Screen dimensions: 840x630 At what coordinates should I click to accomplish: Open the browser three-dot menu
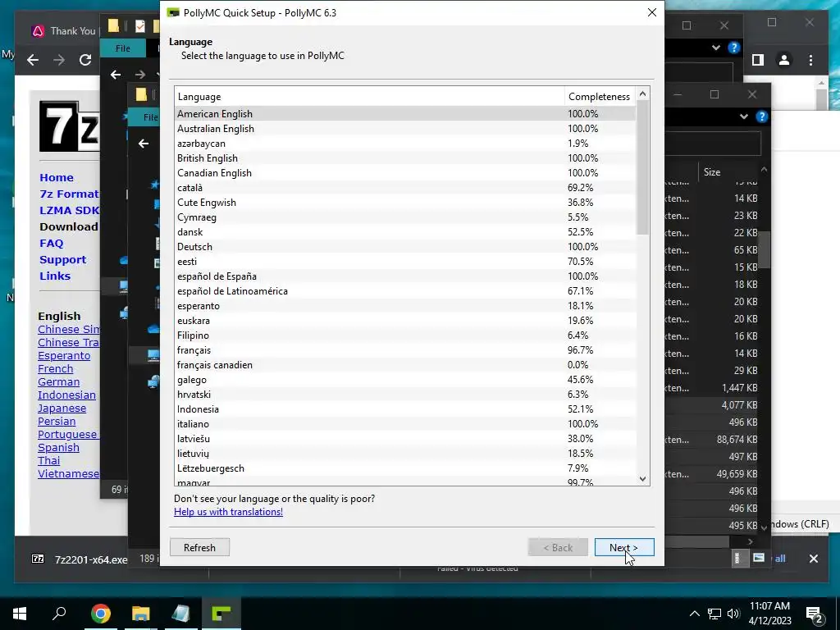[810, 60]
